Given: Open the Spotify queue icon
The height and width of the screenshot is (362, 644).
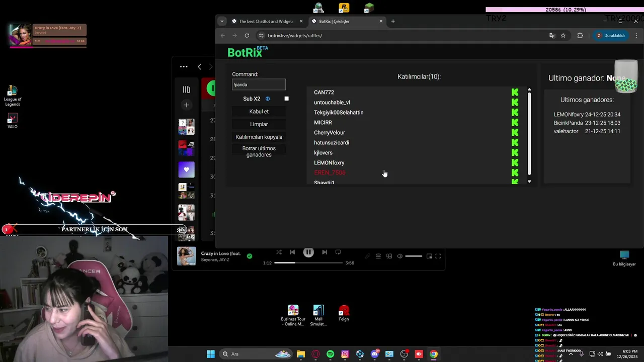Looking at the screenshot, I should click(378, 256).
